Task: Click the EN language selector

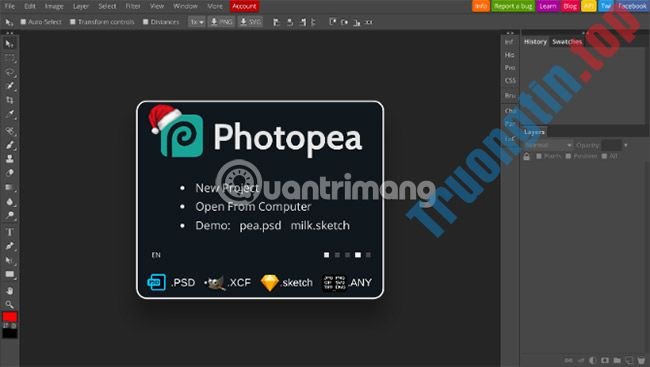Action: (x=156, y=255)
